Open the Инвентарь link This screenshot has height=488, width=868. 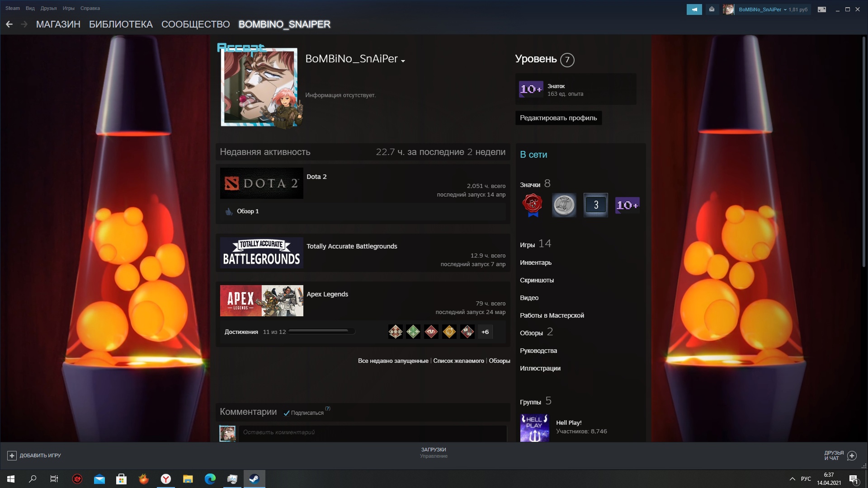[536, 263]
